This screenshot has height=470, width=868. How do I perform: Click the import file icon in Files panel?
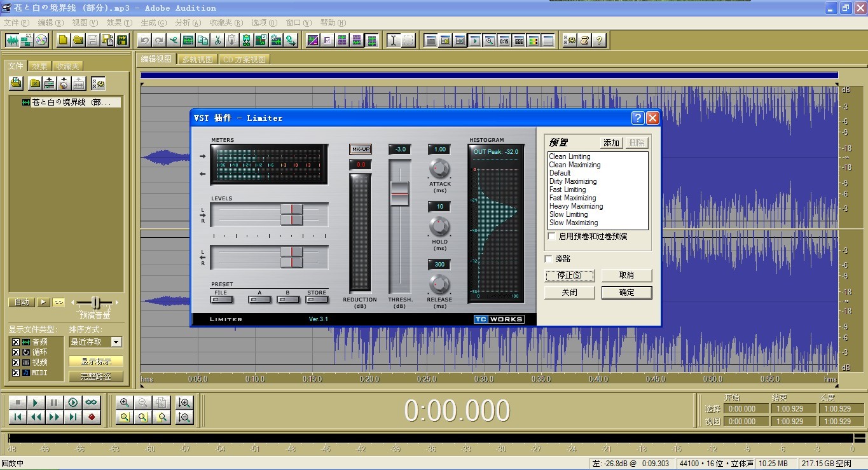16,83
